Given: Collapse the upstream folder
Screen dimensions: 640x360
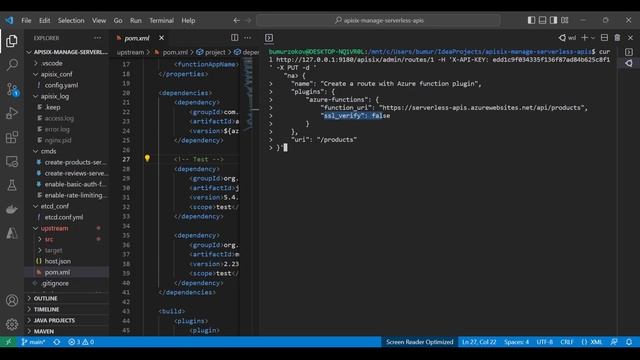Looking at the screenshot, I should 67,228.
